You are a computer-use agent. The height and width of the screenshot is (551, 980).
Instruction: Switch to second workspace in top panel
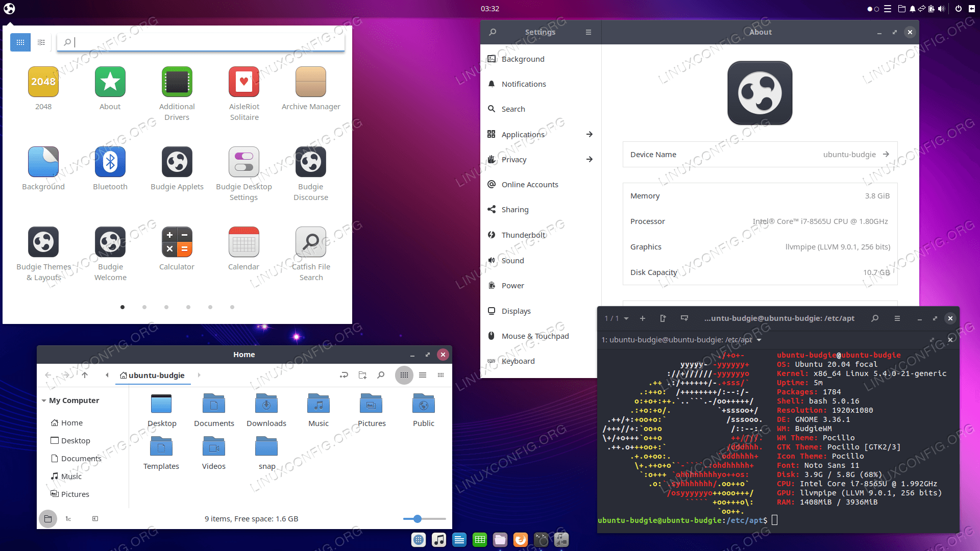(x=877, y=9)
